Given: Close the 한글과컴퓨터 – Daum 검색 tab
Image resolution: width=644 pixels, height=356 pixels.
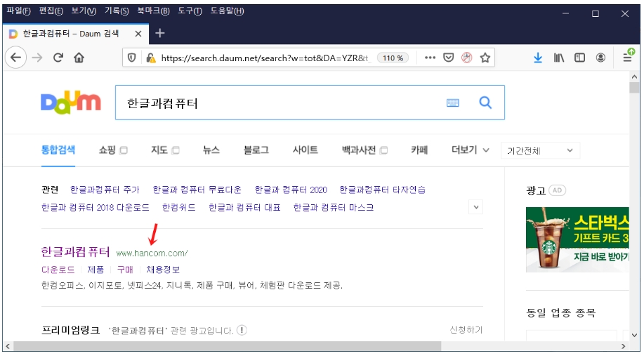Looking at the screenshot, I should [138, 34].
